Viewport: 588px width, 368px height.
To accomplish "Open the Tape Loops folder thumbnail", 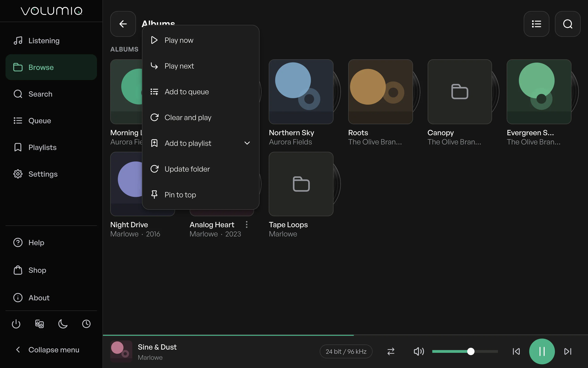I will click(x=301, y=184).
